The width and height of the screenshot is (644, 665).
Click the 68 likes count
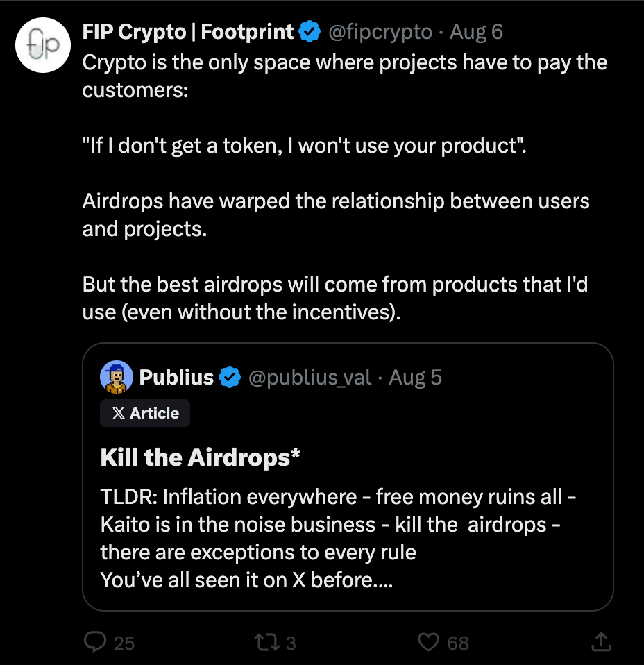pos(458,643)
